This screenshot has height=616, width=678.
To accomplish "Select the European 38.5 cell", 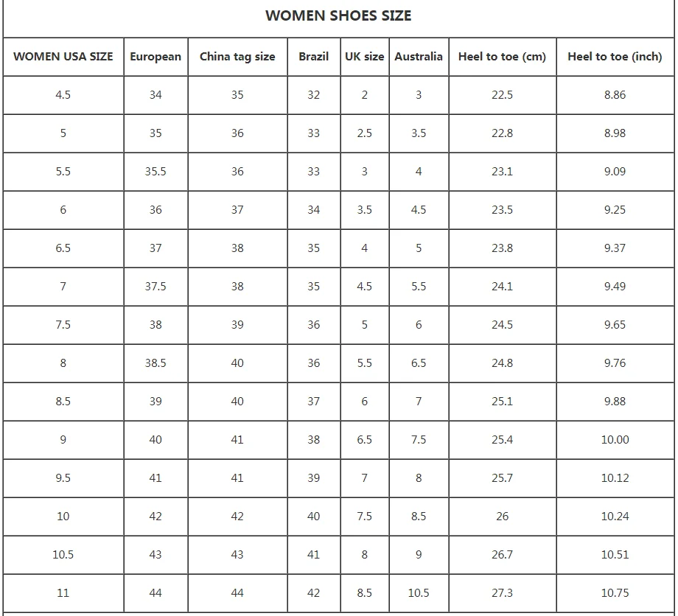I will click(155, 363).
